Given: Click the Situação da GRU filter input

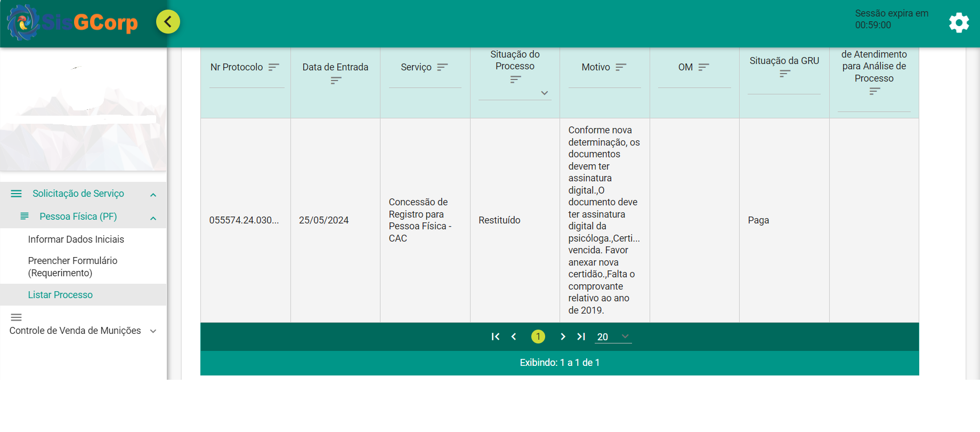Looking at the screenshot, I should 784,89.
